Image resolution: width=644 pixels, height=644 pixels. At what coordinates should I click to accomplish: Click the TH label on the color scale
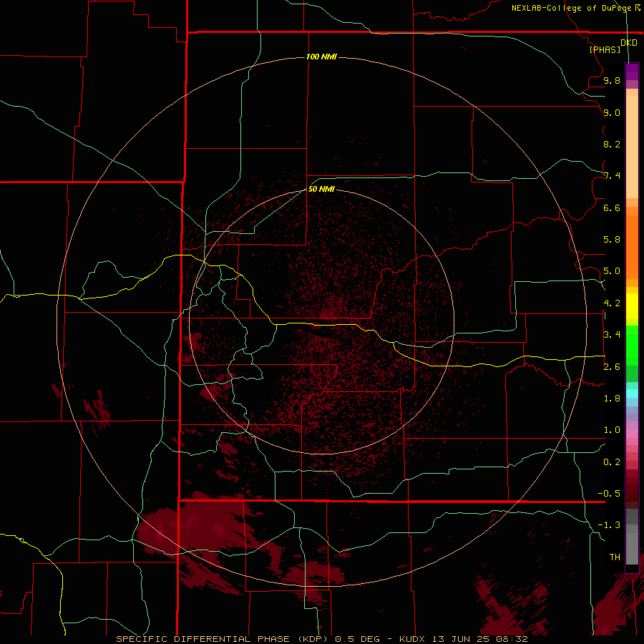coord(615,557)
